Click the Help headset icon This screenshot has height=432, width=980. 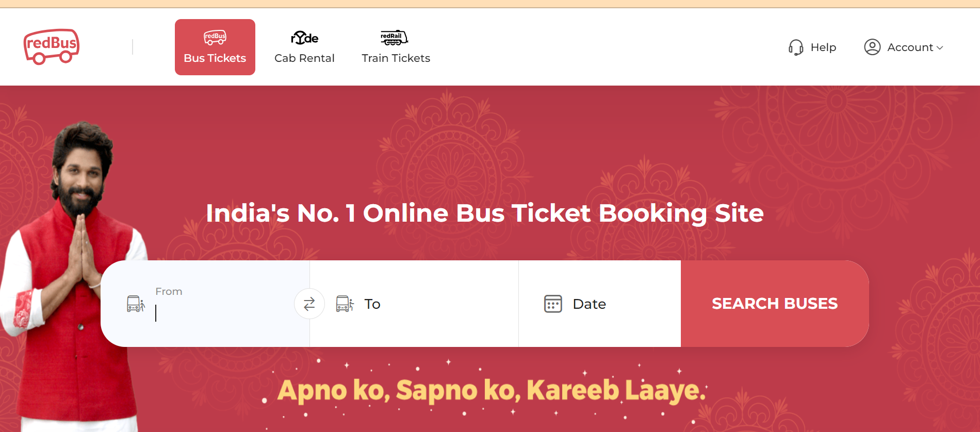(796, 47)
